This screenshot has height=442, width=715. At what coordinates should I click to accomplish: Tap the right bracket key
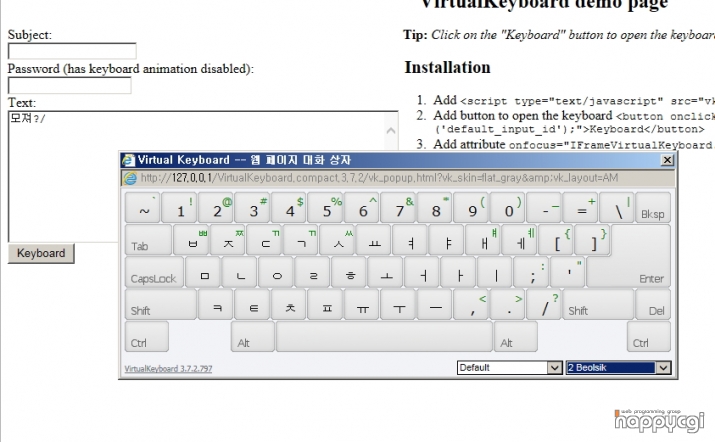point(592,239)
